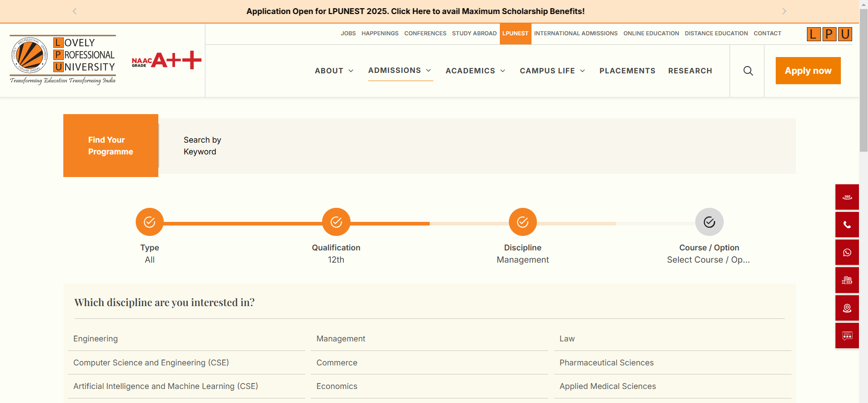Open International Admissions link

pos(576,34)
